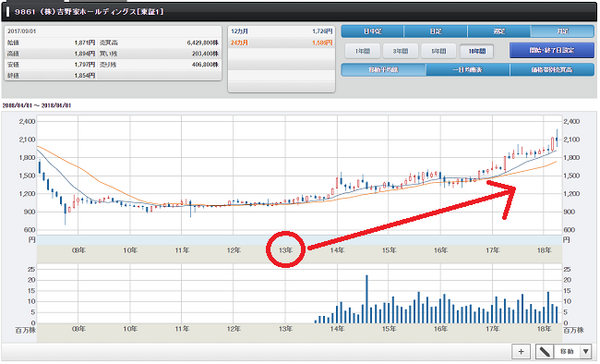The image size is (600, 364).
Task: Click the 18年 label under the price chart
Action: (544, 250)
